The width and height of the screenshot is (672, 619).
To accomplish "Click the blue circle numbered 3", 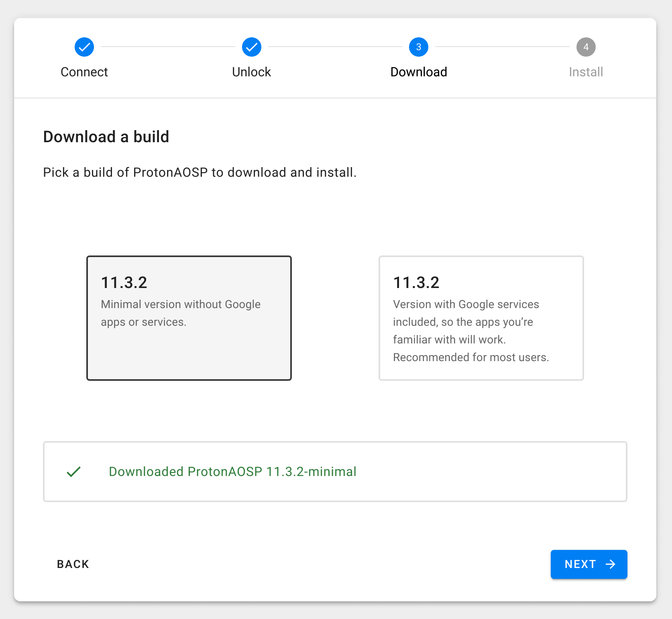I will click(419, 47).
